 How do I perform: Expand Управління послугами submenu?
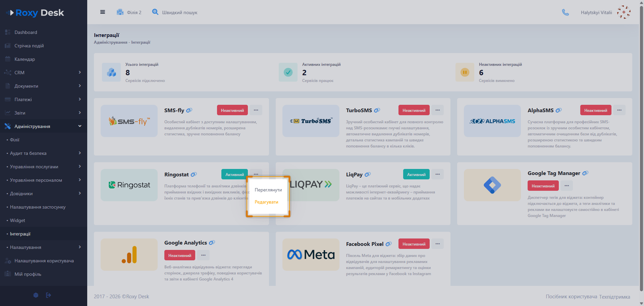44,167
